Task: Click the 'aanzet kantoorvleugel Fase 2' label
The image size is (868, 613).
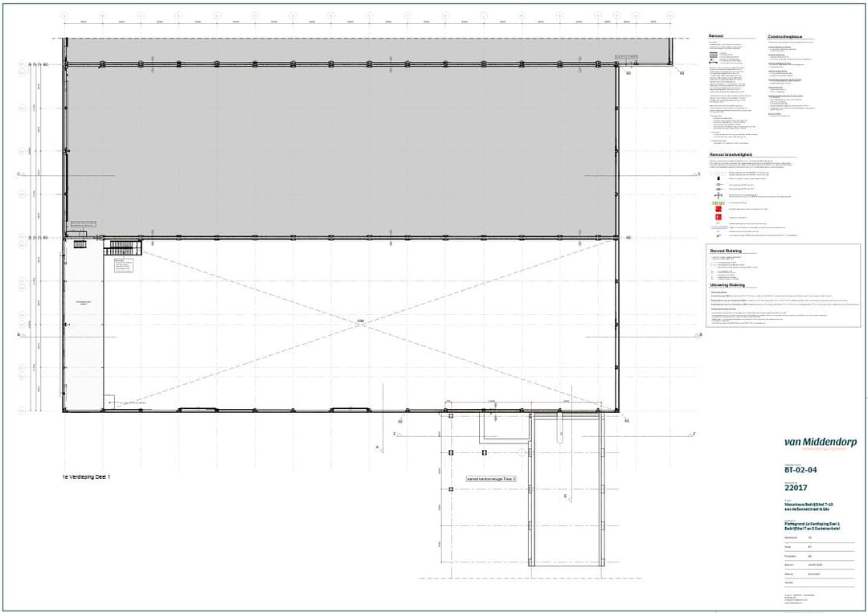Action: pyautogui.click(x=490, y=479)
